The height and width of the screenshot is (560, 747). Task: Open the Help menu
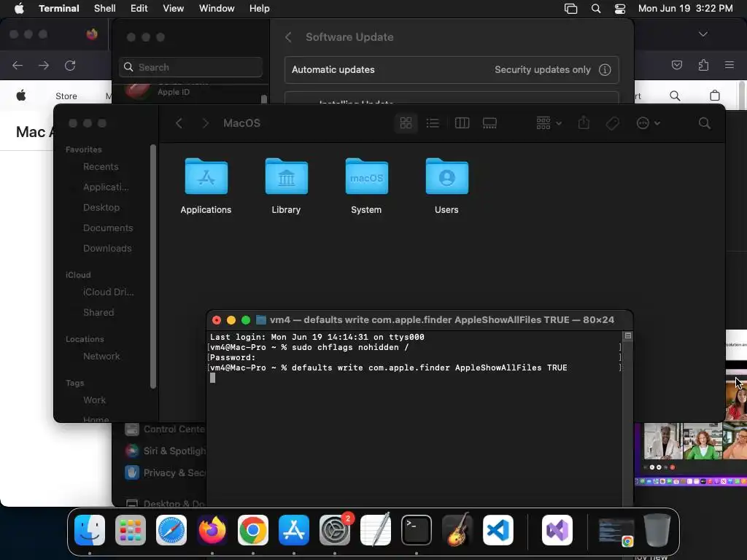click(x=259, y=8)
